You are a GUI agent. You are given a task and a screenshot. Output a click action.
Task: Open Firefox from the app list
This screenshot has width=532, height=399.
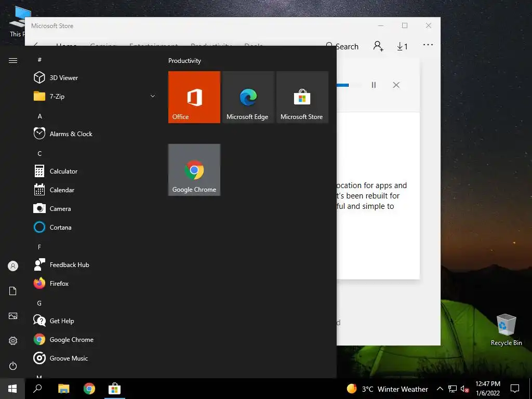pyautogui.click(x=94, y=283)
